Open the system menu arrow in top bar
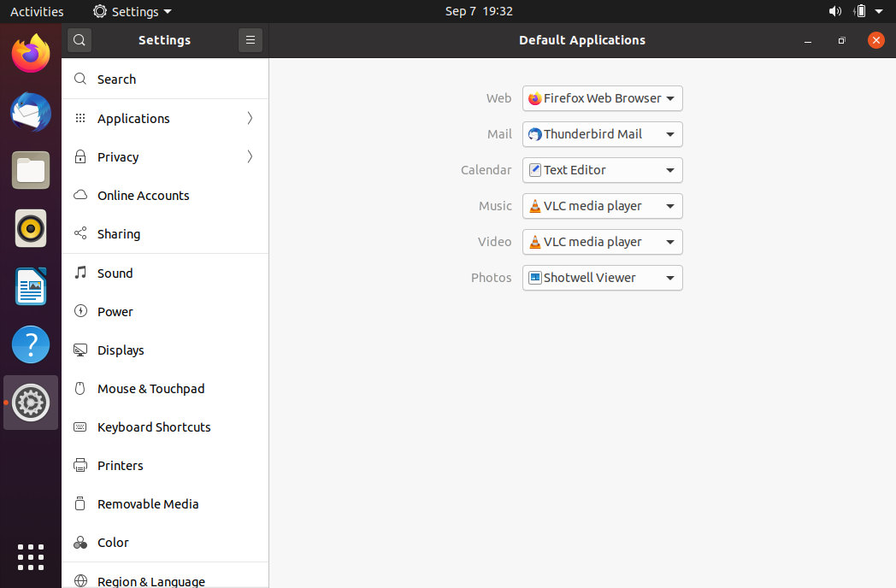Screen dimensions: 896x588 point(879,11)
